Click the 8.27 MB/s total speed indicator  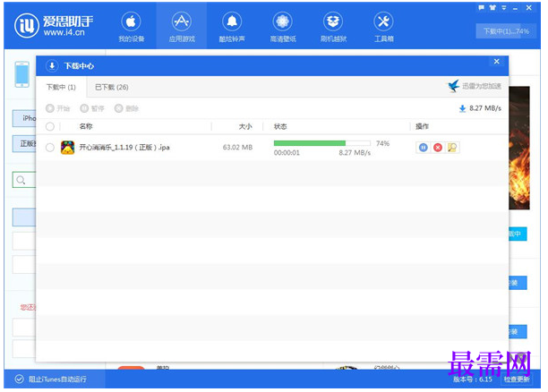480,108
